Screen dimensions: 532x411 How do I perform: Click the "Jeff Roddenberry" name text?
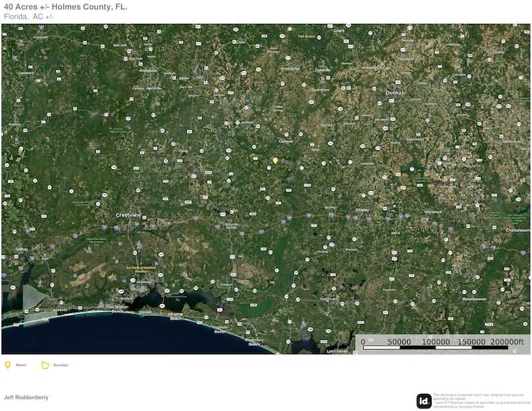pyautogui.click(x=26, y=398)
